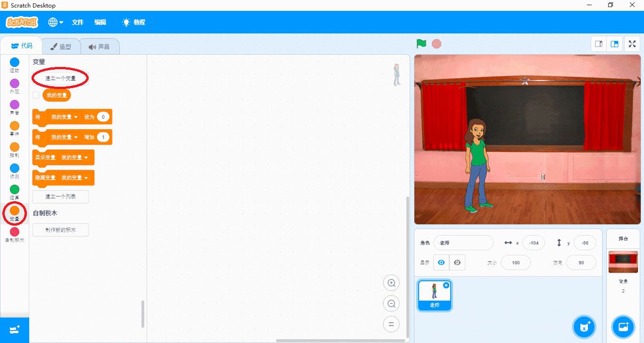
Task: Open the globe language dropdown
Action: click(x=55, y=22)
